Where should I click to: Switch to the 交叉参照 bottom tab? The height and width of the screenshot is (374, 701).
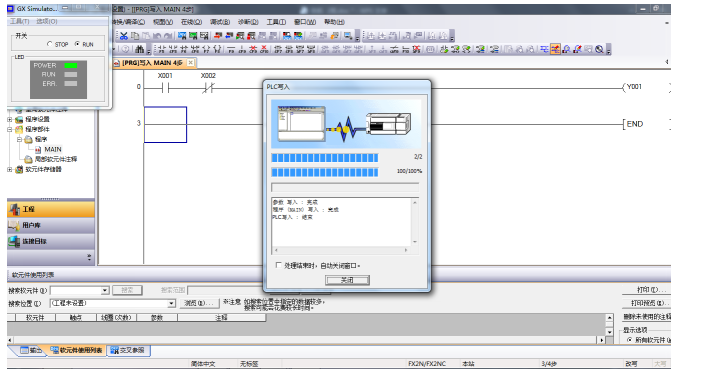[x=128, y=350]
